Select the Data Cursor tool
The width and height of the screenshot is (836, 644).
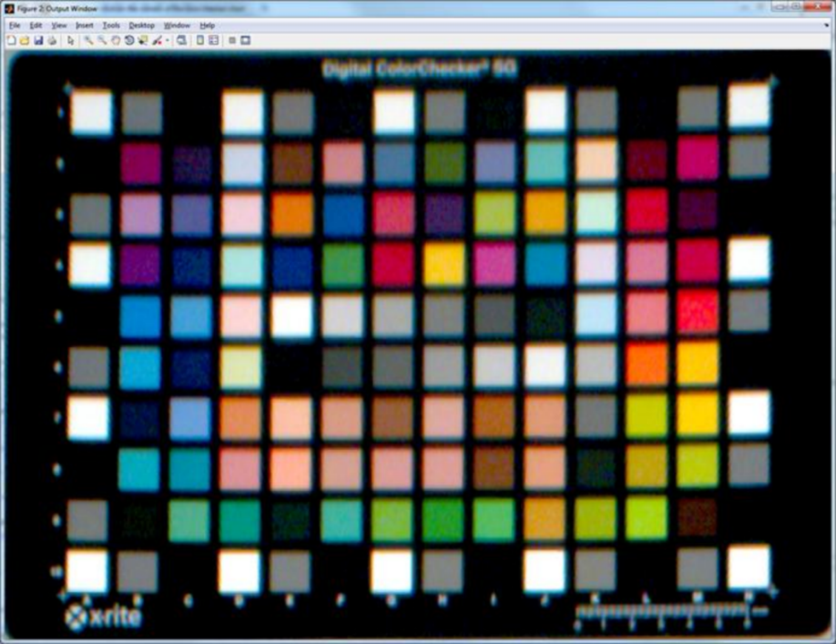click(143, 40)
